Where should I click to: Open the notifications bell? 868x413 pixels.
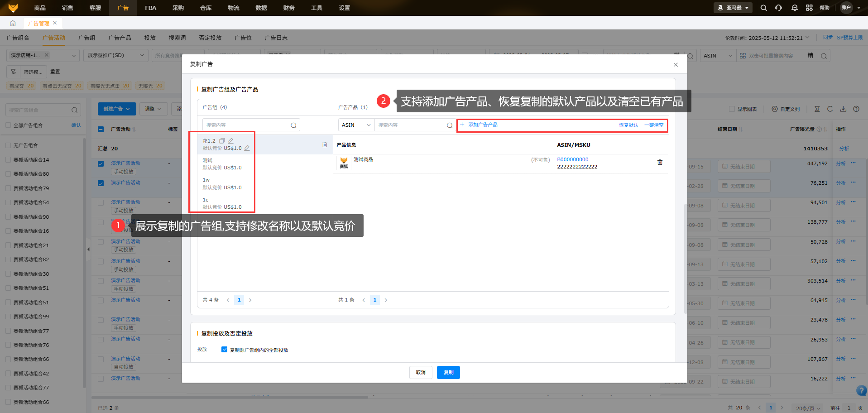pyautogui.click(x=795, y=8)
